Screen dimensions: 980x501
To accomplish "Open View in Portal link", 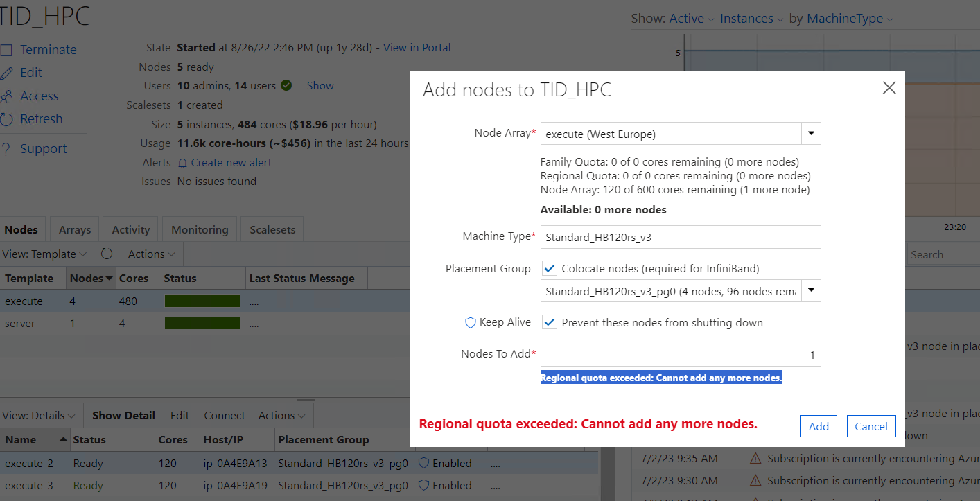I will (x=417, y=47).
